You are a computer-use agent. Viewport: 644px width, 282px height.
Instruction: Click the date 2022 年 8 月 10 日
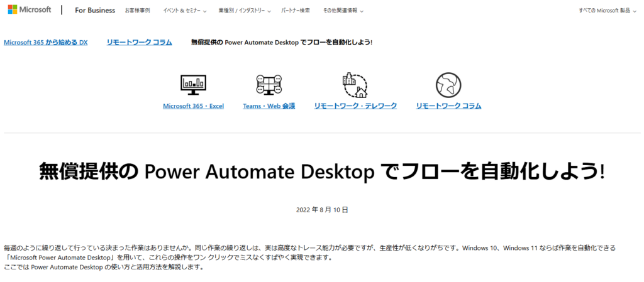[x=322, y=210]
